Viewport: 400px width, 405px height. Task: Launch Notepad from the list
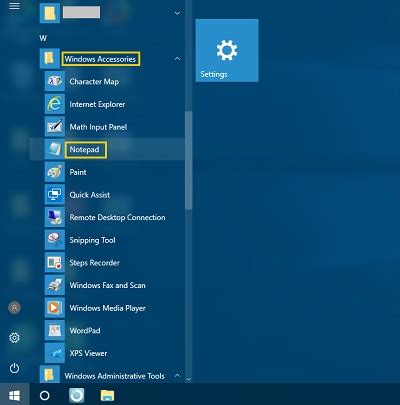[107, 149]
